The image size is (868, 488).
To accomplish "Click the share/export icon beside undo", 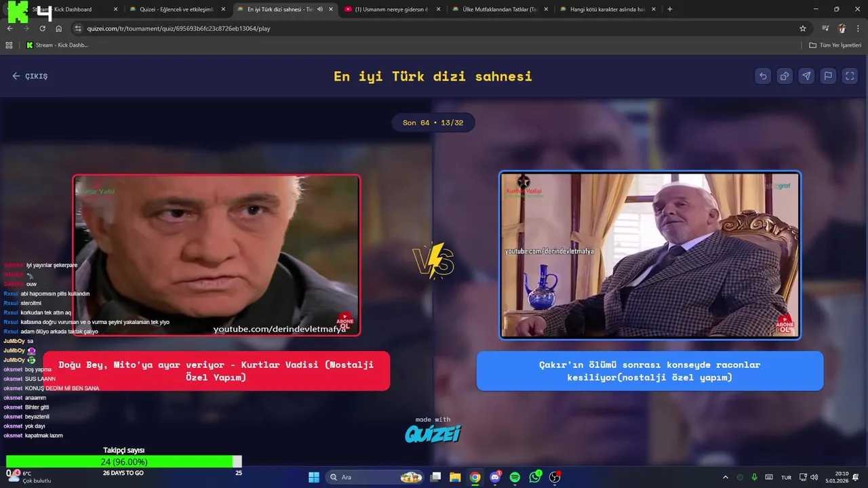I will (x=785, y=76).
